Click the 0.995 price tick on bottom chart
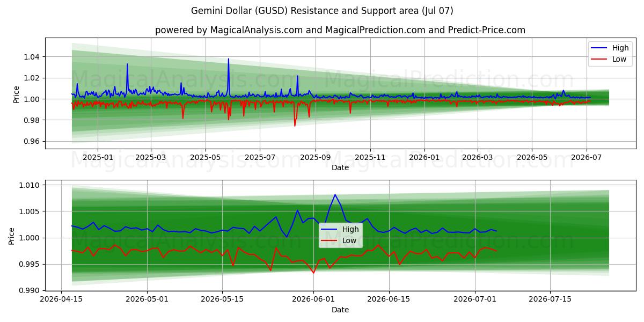644x322 pixels. [x=31, y=264]
